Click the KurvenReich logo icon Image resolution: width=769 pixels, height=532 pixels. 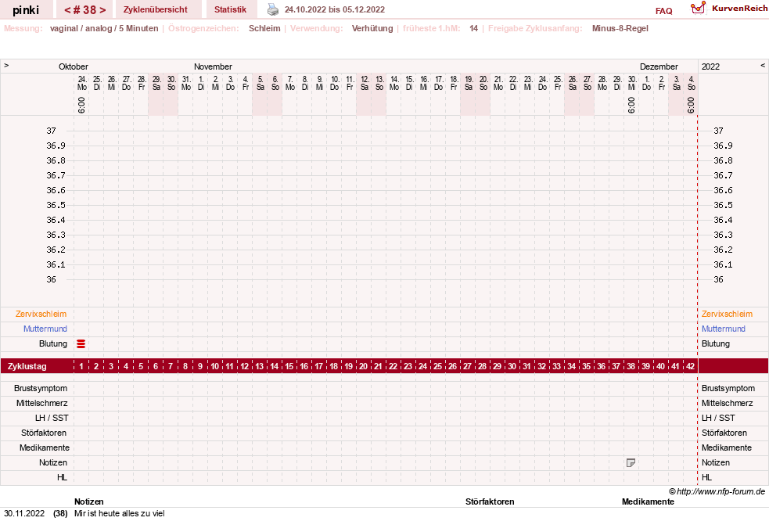[698, 8]
